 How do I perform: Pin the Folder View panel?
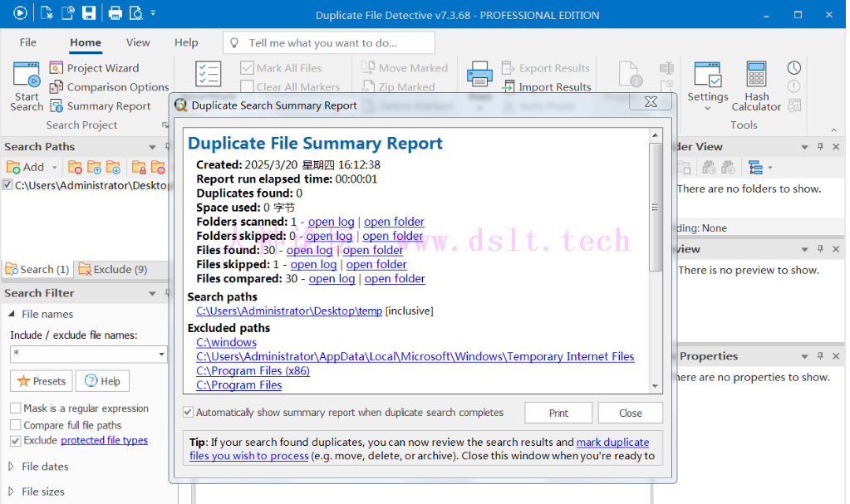(820, 146)
